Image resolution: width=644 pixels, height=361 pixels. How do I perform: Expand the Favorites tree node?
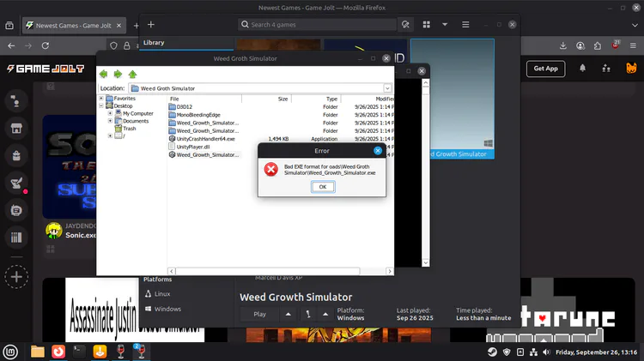101,99
